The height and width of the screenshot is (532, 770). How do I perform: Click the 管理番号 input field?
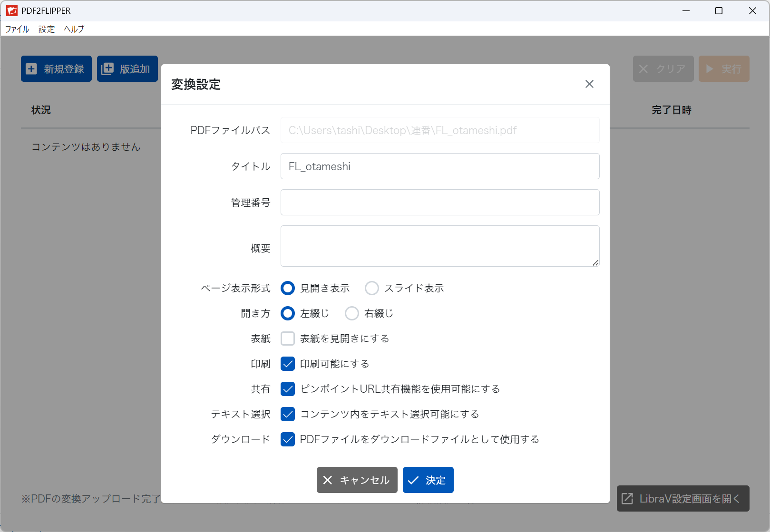point(439,203)
